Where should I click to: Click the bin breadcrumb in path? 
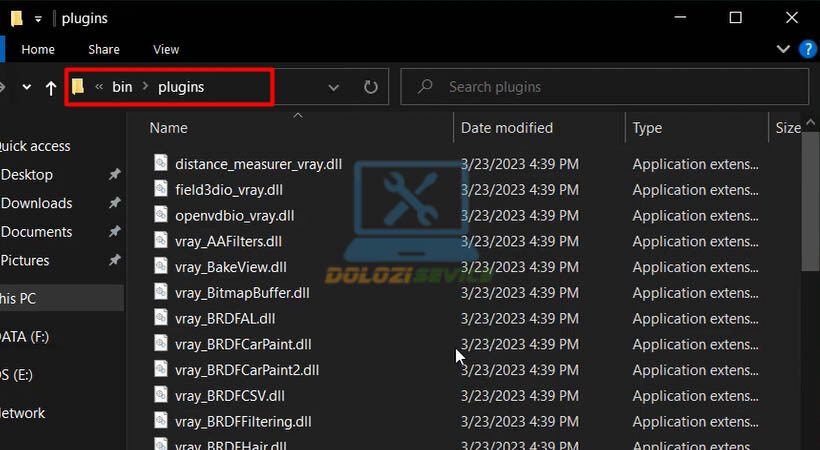122,87
